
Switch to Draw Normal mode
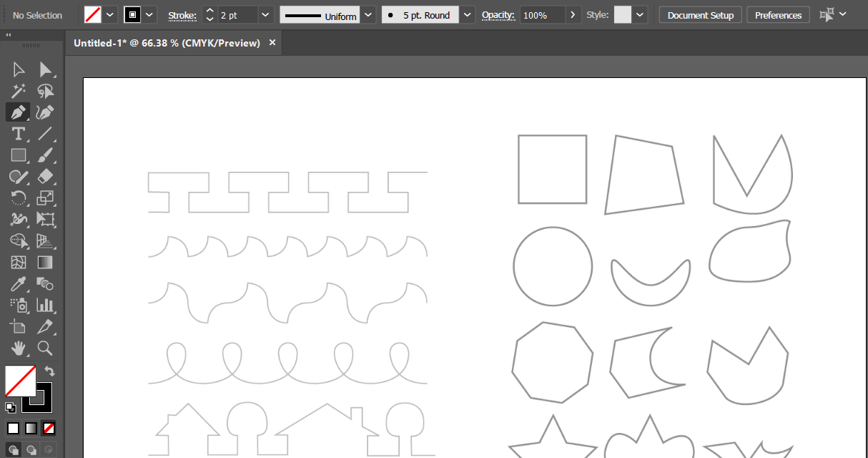14,450
